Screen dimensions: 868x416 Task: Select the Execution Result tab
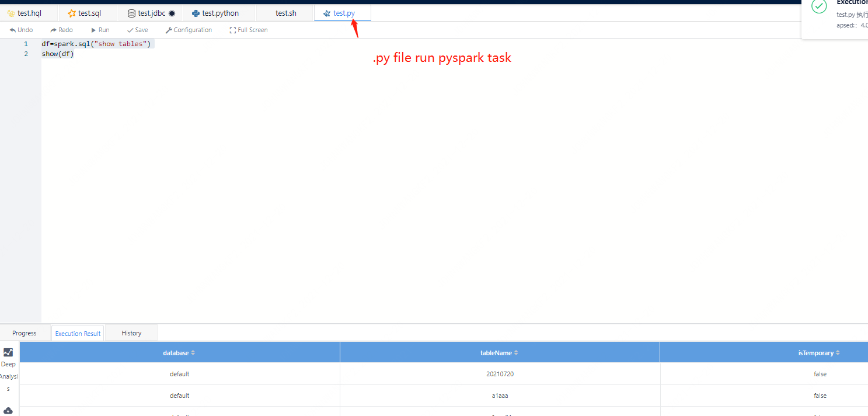click(x=78, y=334)
